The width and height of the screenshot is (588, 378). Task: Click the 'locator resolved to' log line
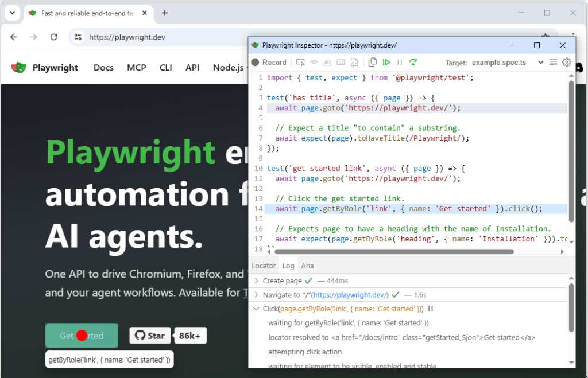[401, 337]
